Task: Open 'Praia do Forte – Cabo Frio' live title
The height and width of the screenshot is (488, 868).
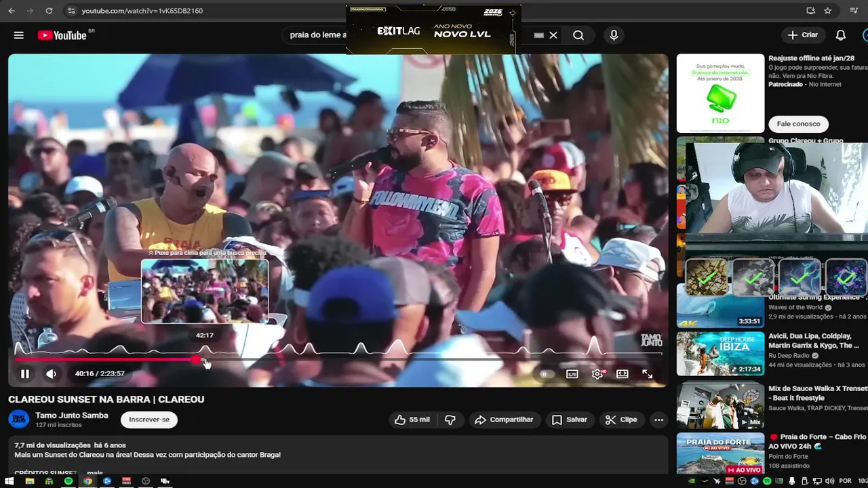Action: pyautogui.click(x=817, y=441)
